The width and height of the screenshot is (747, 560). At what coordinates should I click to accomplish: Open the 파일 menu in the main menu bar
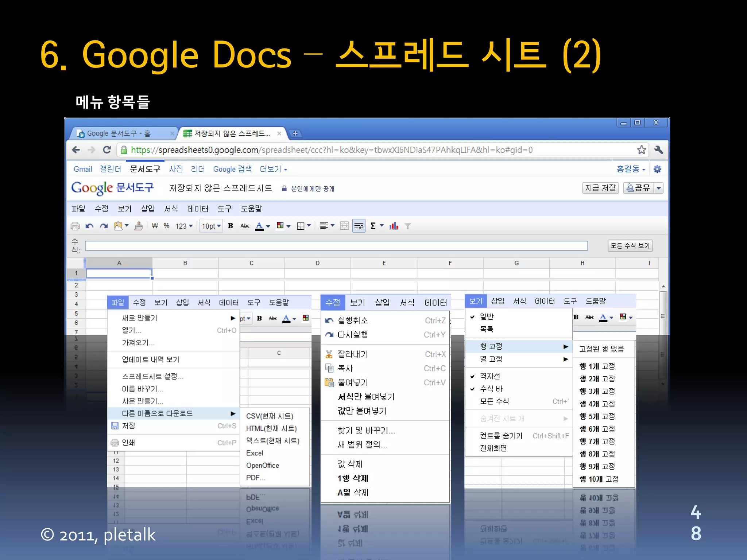[x=78, y=209]
